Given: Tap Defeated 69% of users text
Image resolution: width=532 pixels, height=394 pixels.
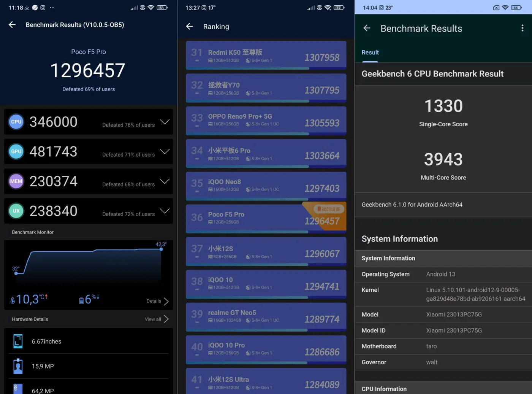Looking at the screenshot, I should click(x=89, y=89).
